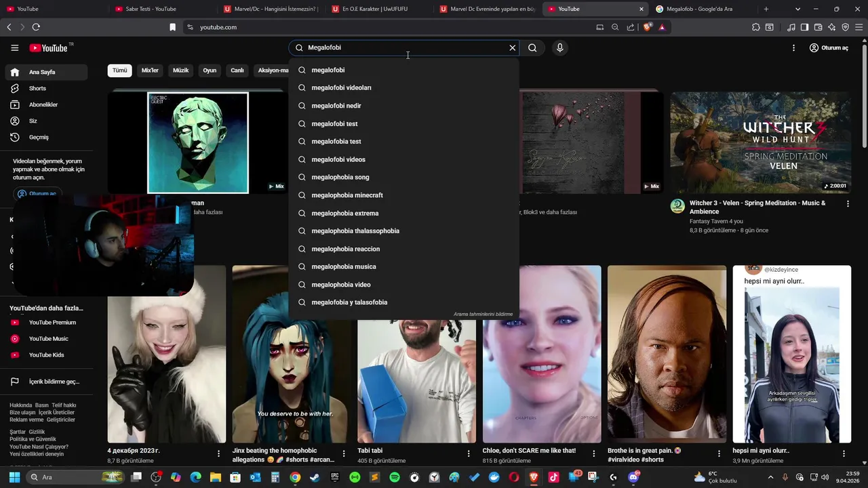Bookmark this page in the address bar

click(172, 27)
